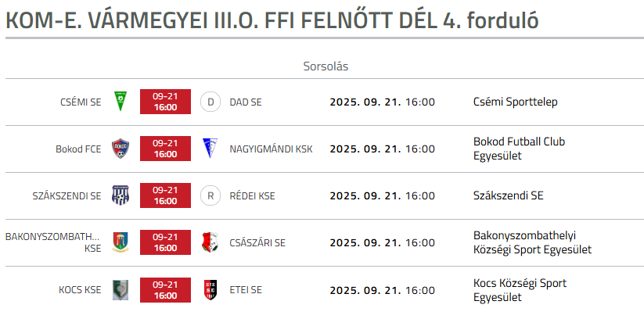Screen dimensions: 644x319
Task: Open the Kocs Községi Sport Egyesület venue
Action: [x=520, y=290]
